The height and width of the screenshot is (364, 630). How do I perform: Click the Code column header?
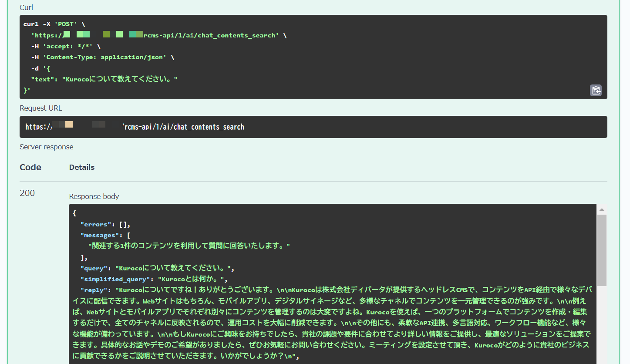tap(30, 167)
